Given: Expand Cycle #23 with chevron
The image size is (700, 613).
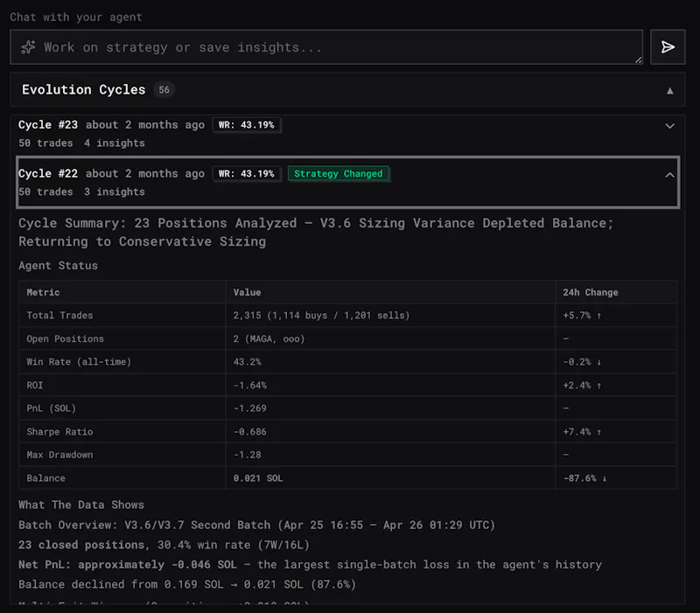Looking at the screenshot, I should point(669,126).
